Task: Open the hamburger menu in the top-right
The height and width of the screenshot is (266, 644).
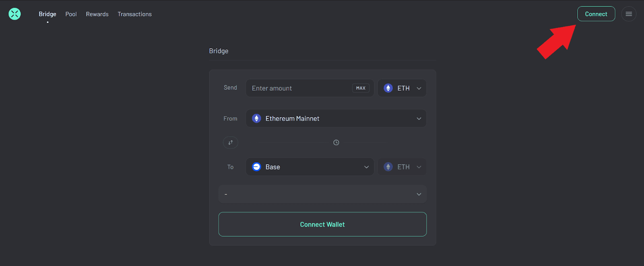Action: tap(629, 14)
